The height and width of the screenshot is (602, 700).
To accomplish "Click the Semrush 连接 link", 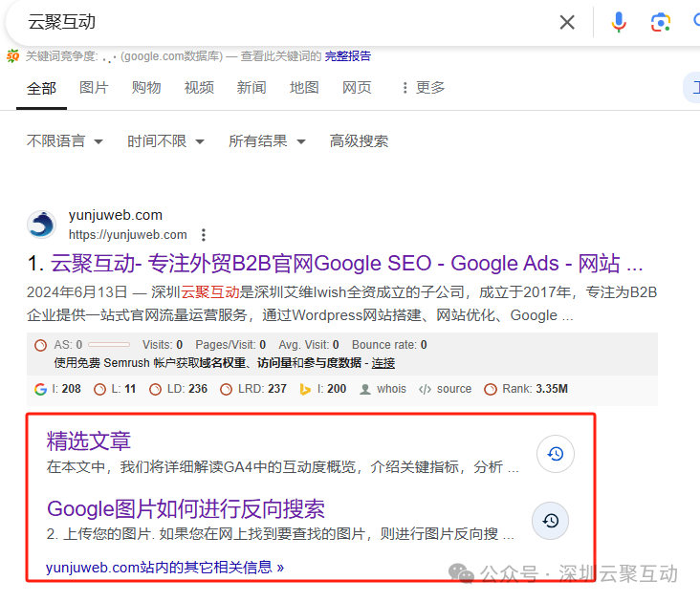I will pyautogui.click(x=383, y=363).
